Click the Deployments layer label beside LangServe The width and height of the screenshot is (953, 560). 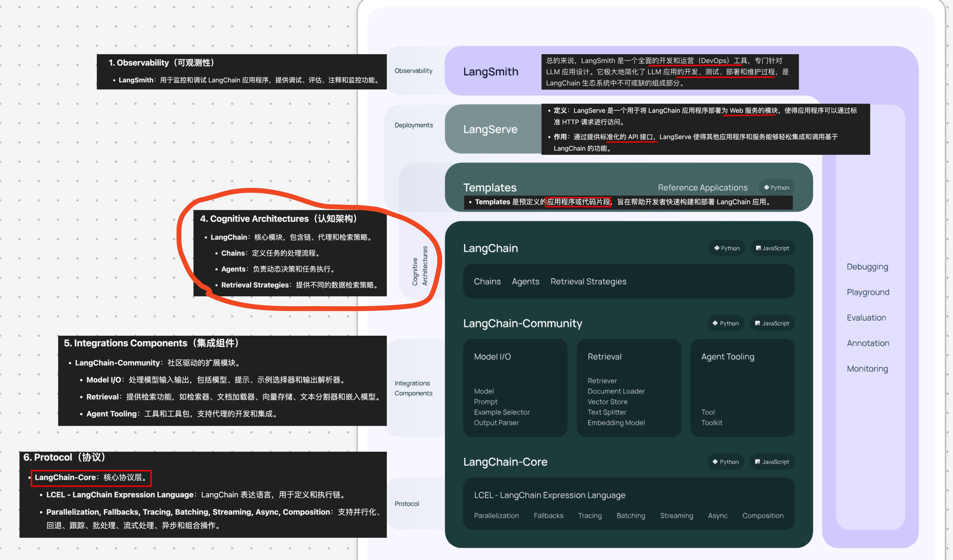pyautogui.click(x=414, y=125)
